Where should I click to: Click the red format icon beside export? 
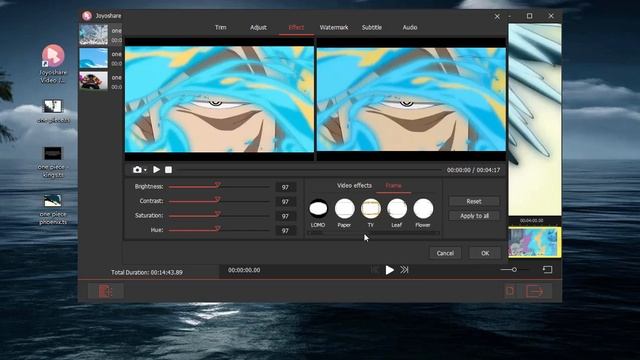click(x=510, y=291)
